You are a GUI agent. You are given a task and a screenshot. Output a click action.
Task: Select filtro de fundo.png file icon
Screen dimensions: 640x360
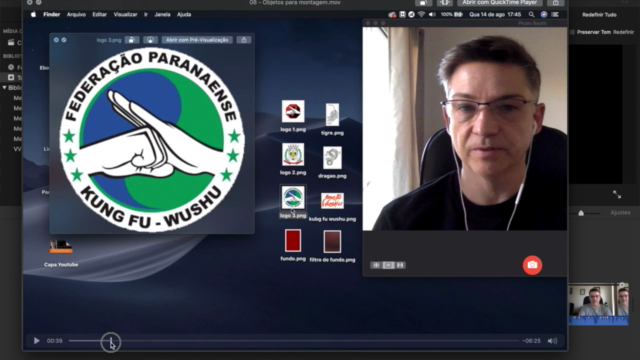pyautogui.click(x=332, y=241)
